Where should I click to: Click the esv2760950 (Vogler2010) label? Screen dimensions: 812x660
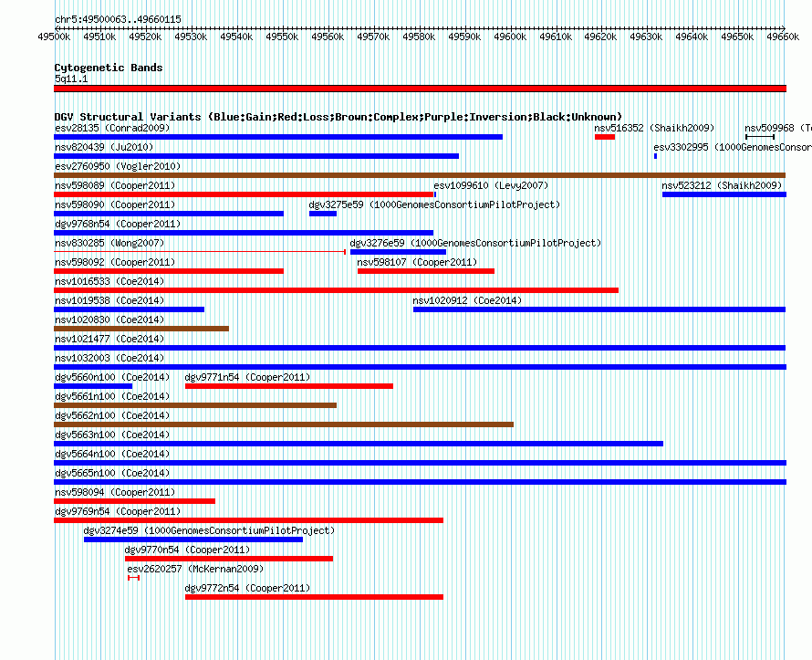[x=118, y=166]
